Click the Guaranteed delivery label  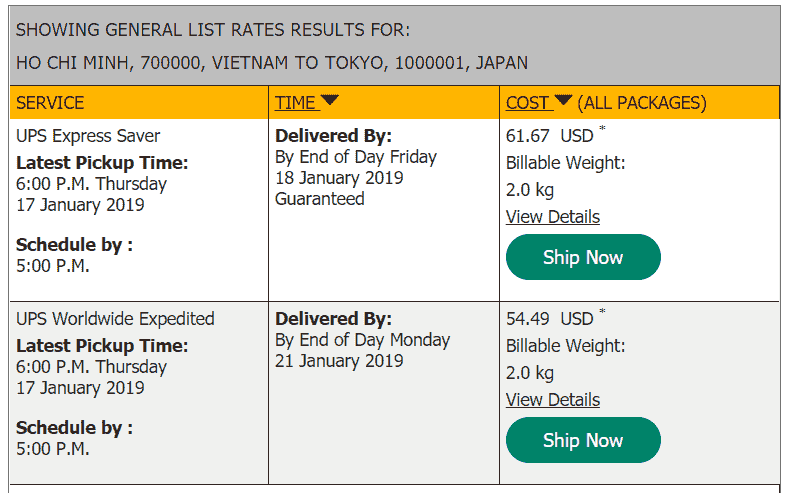tap(320, 199)
